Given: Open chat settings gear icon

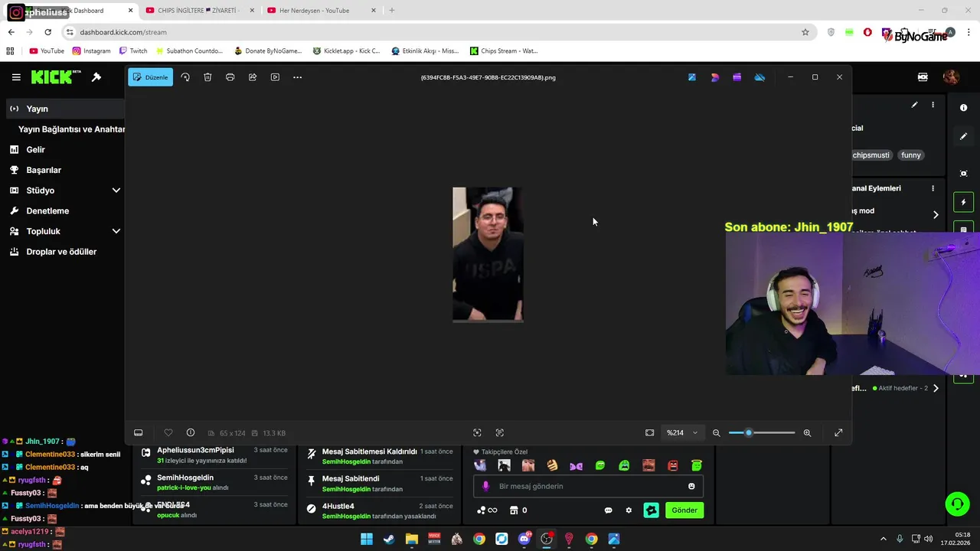Looking at the screenshot, I should [x=629, y=510].
